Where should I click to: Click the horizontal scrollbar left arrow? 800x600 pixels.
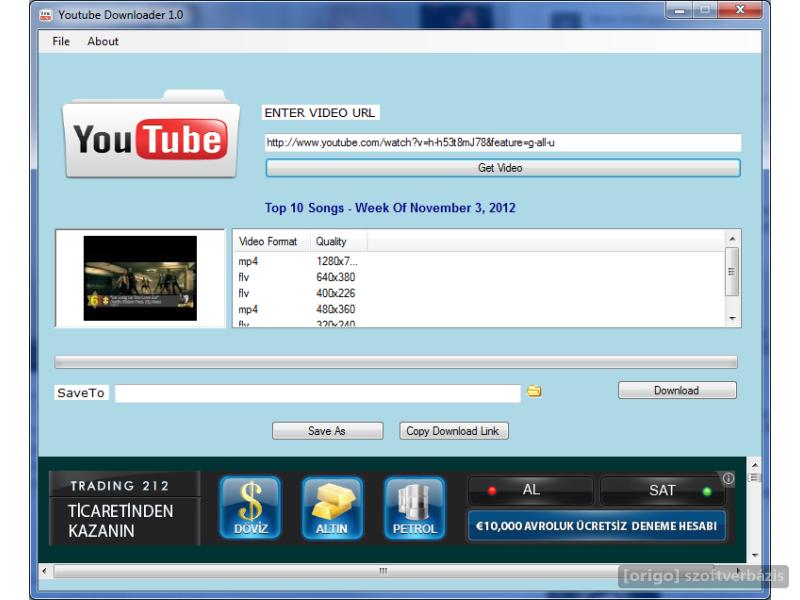tap(44, 571)
